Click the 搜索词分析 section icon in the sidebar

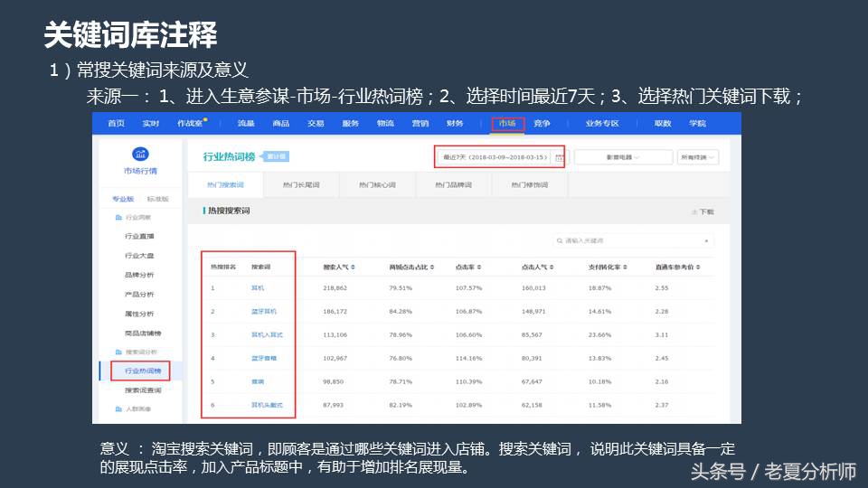pos(118,352)
